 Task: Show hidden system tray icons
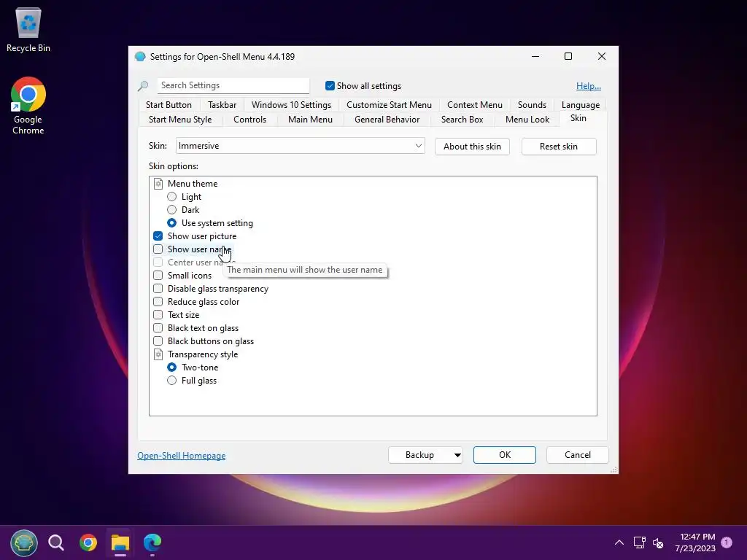(619, 542)
